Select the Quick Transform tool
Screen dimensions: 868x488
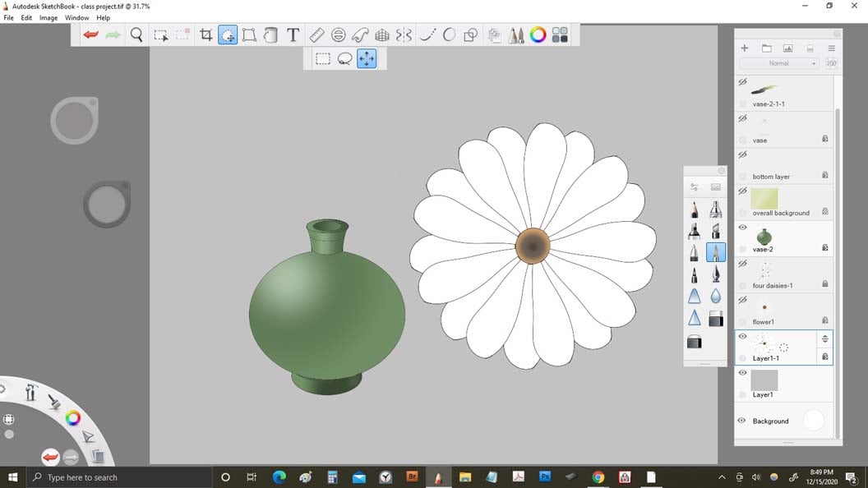228,35
